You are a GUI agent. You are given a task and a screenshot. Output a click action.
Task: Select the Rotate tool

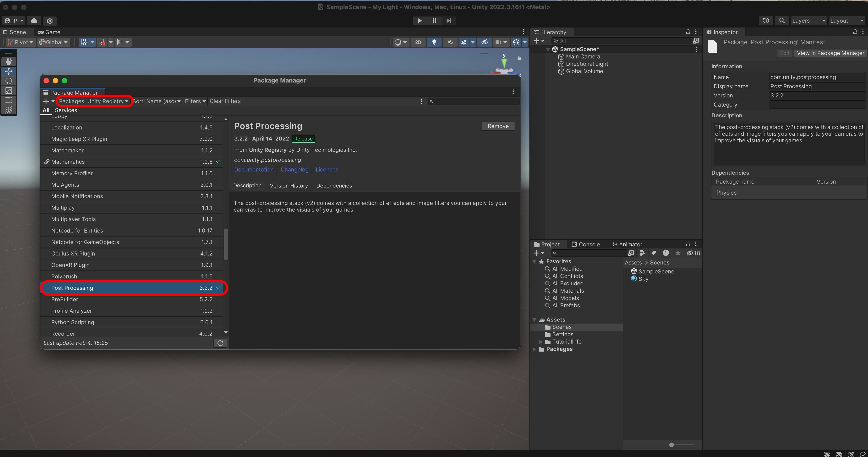(8, 81)
